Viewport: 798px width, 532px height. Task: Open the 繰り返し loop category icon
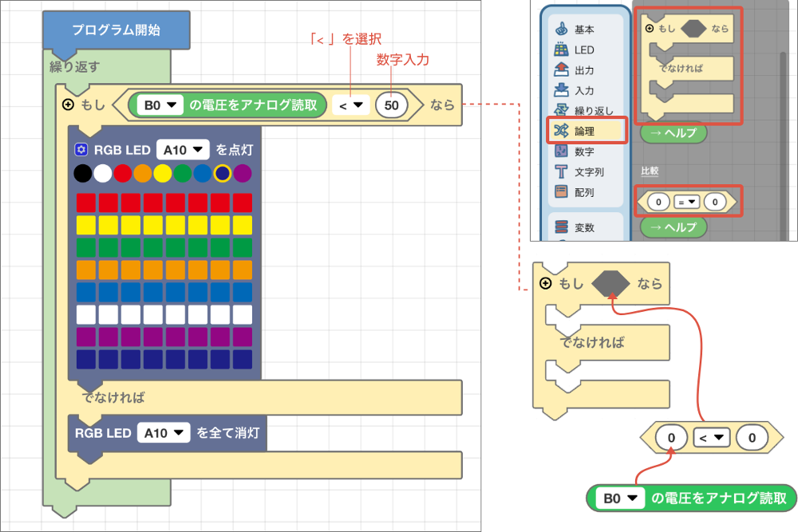(561, 110)
